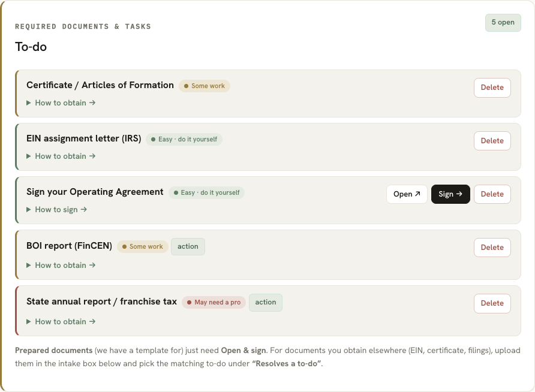The width and height of the screenshot is (535, 392).
Task: Click the Easy badge on EIN assignment letter
Action: point(184,139)
